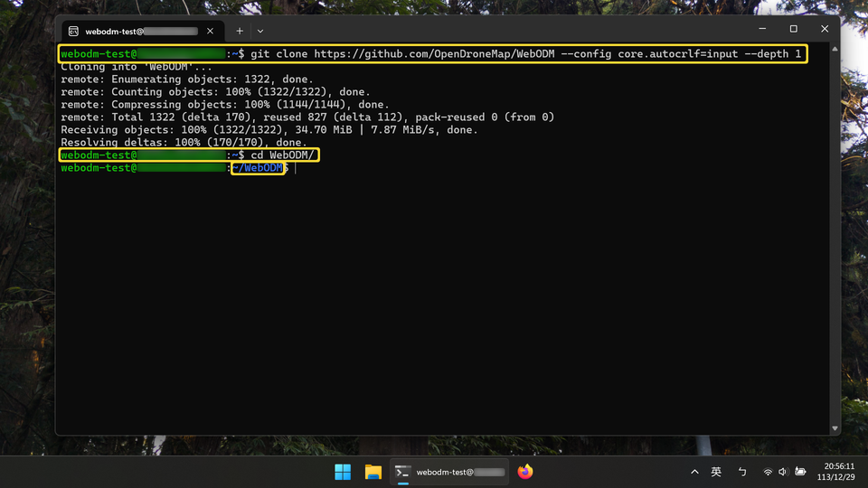
Task: Select the webodm-test terminal tab
Action: click(x=143, y=31)
